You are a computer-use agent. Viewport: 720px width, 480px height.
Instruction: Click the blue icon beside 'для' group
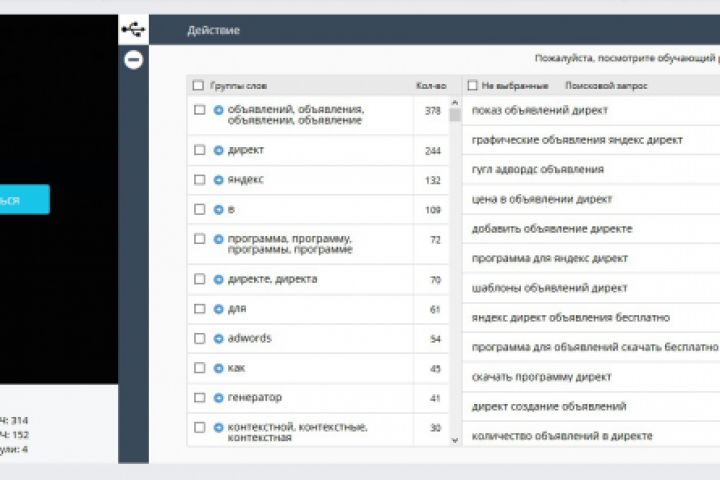pyautogui.click(x=219, y=309)
